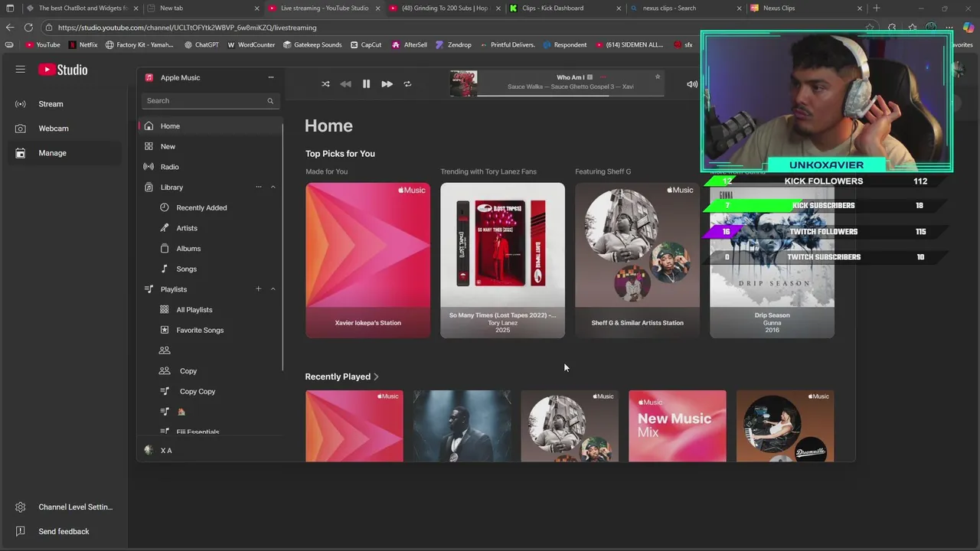Open the Favorite Songs playlist

[200, 331]
